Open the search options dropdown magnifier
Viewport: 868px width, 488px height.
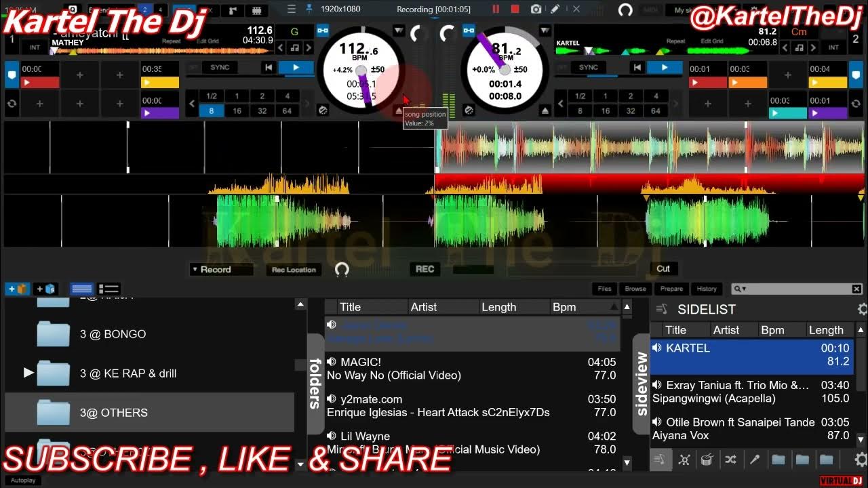coord(739,289)
